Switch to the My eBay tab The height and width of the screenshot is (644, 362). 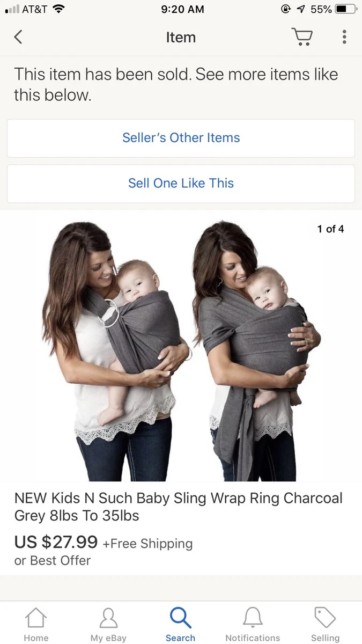(x=108, y=638)
